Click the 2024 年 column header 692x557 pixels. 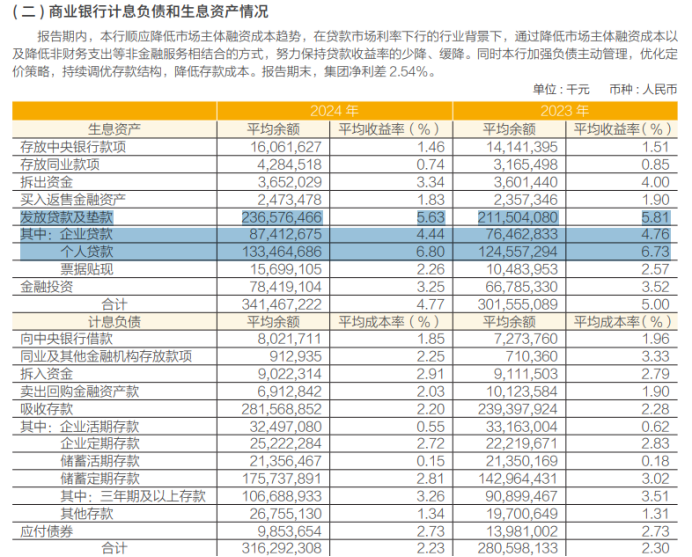[334, 111]
